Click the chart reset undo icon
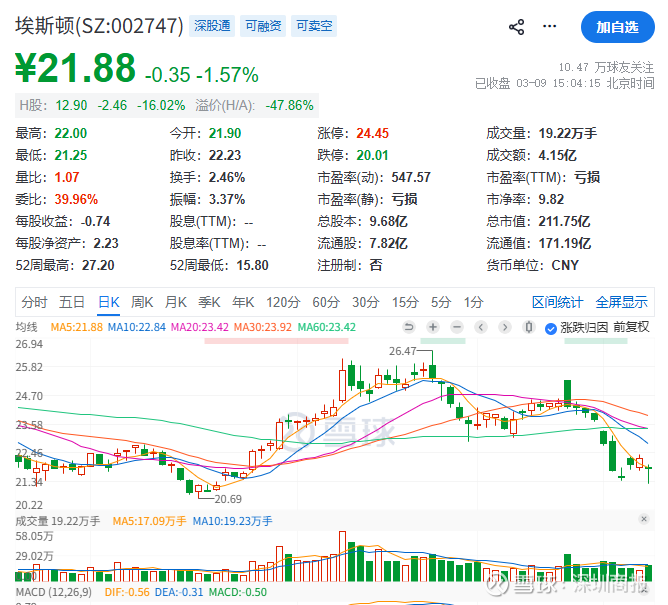 (409, 327)
